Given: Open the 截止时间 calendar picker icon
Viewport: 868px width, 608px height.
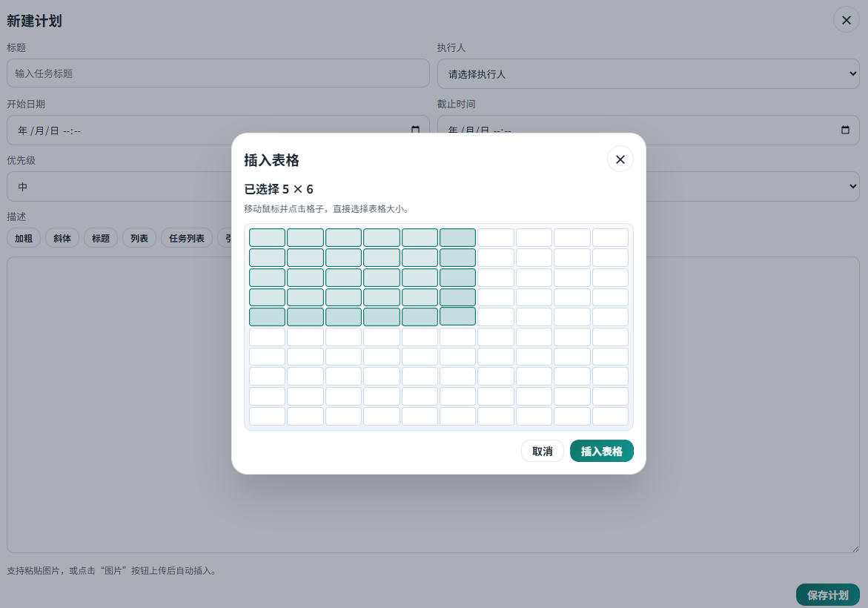Looking at the screenshot, I should [x=845, y=130].
